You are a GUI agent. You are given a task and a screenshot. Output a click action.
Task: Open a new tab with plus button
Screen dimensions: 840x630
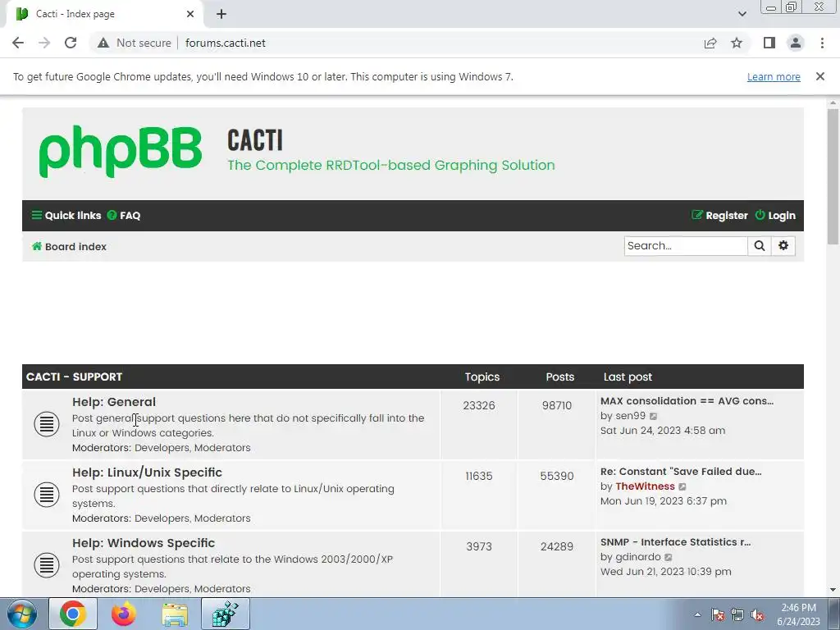coord(221,14)
